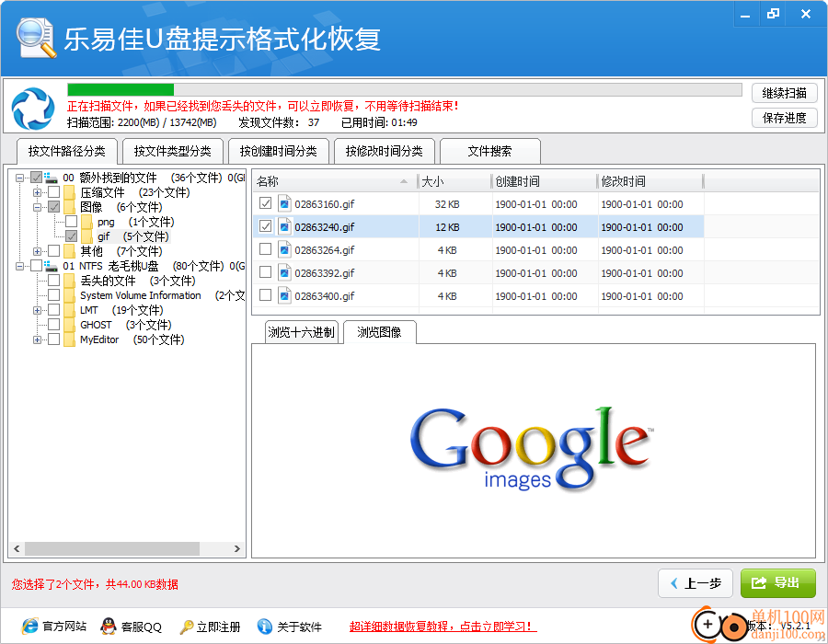
Task: Click the 大小 column header
Action: pyautogui.click(x=454, y=181)
